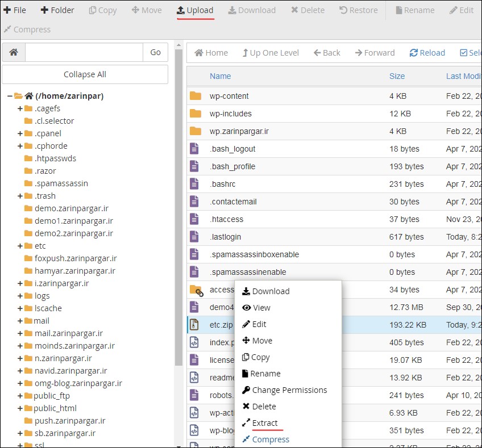Click access-logs symlink folder icon
Screen dimensions: 482x448
coord(197,290)
